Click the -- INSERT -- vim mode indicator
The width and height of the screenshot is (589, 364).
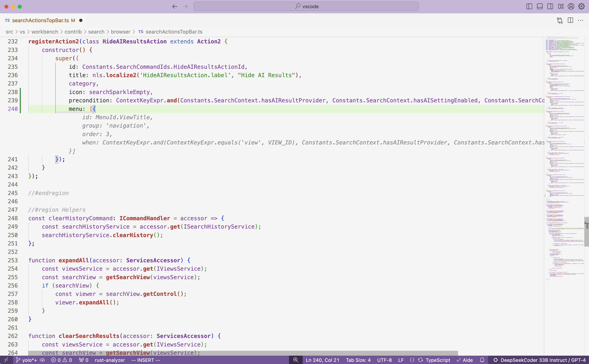[x=146, y=360]
